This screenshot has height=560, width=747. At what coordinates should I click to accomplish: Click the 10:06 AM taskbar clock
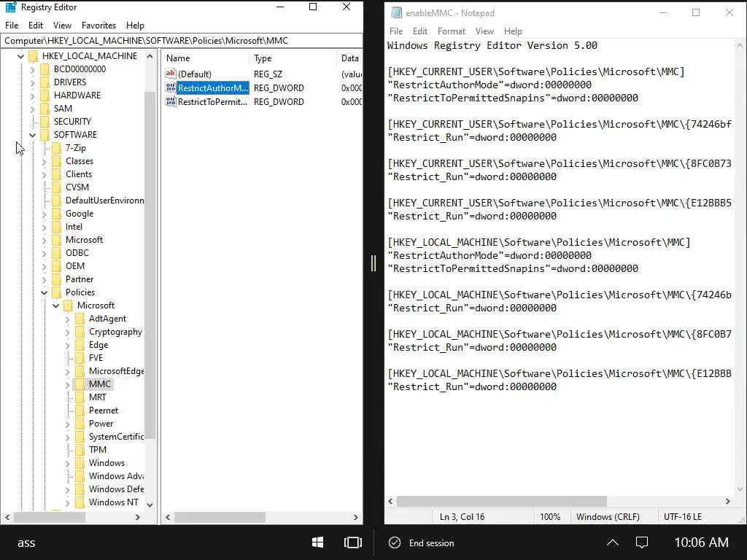click(x=701, y=542)
